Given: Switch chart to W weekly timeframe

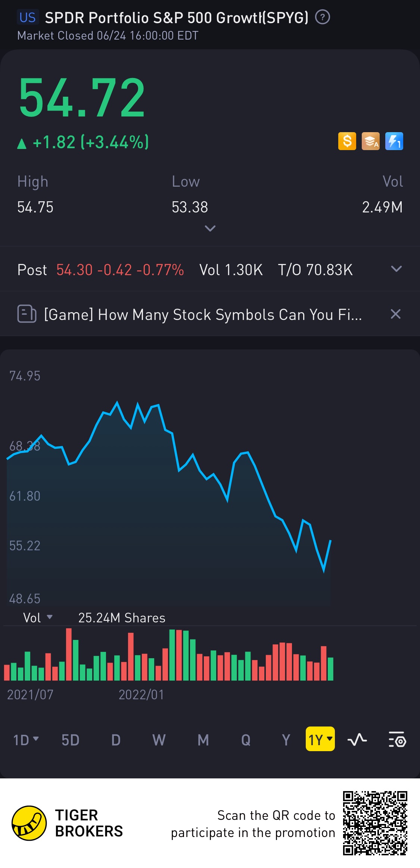Looking at the screenshot, I should (159, 740).
